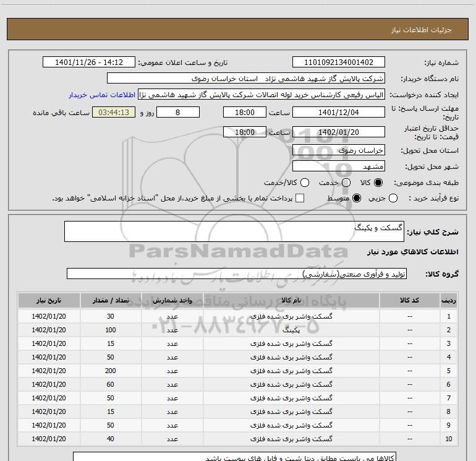Select the پکینگ item name in row 2
The height and width of the screenshot is (461, 476).
point(291,330)
